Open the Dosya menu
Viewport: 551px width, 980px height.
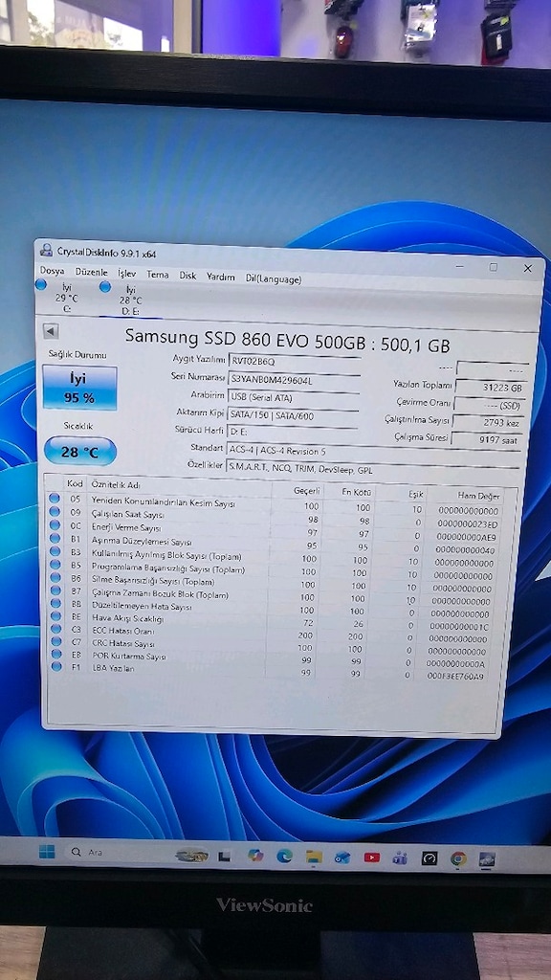click(53, 271)
